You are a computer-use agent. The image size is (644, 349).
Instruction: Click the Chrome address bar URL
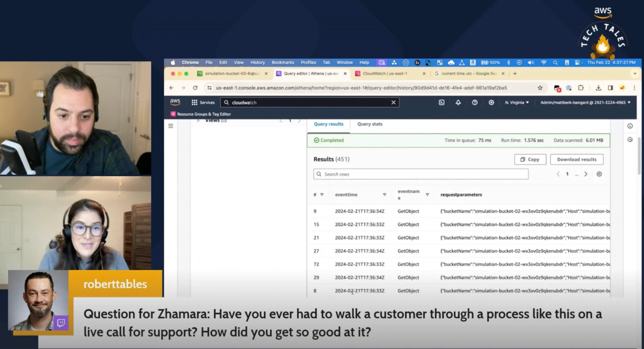tap(361, 88)
